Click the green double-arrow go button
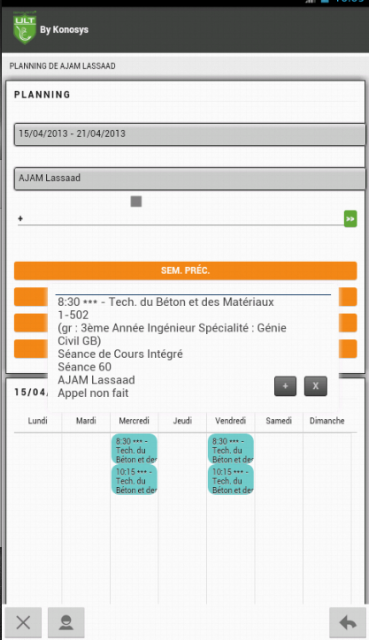The image size is (369, 640). click(x=350, y=219)
